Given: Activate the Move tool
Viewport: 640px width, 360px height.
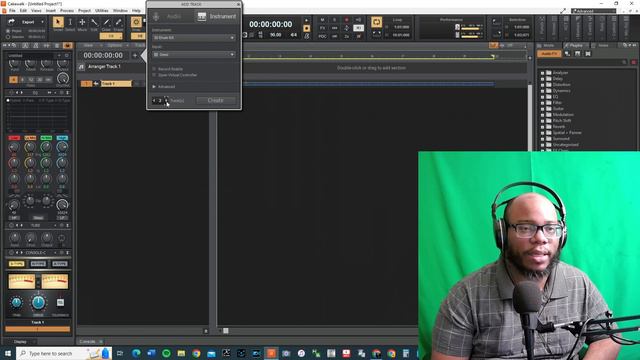Looking at the screenshot, I should click(82, 22).
